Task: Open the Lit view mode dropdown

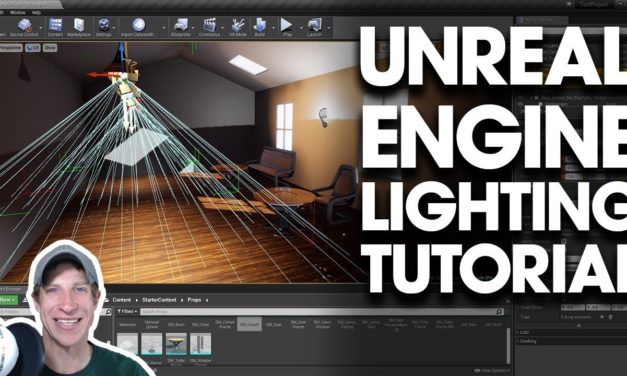Action: click(x=33, y=48)
